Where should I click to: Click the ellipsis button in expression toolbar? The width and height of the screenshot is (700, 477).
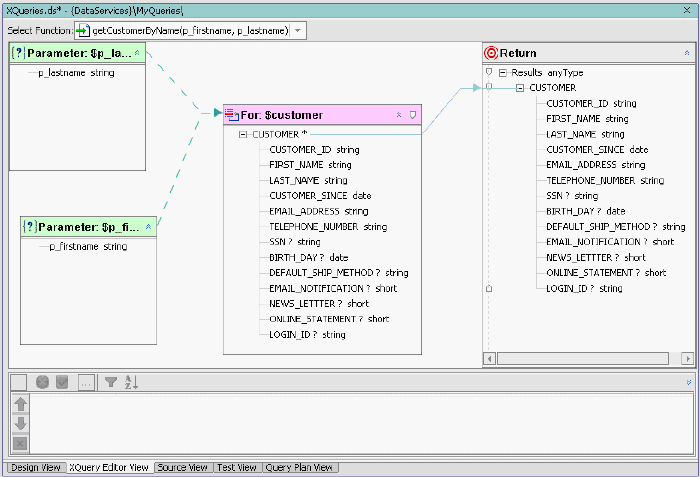point(86,383)
